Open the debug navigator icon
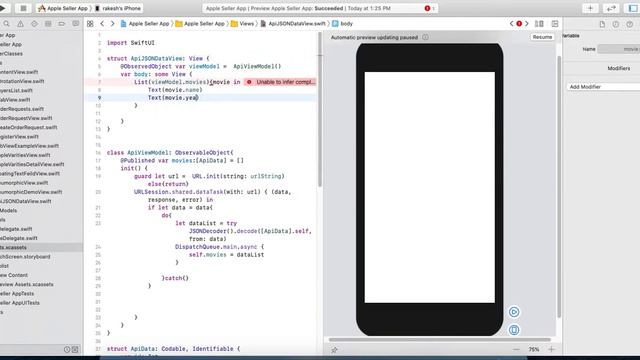Screen dimensions: 640x360 pyautogui.click(x=48, y=24)
